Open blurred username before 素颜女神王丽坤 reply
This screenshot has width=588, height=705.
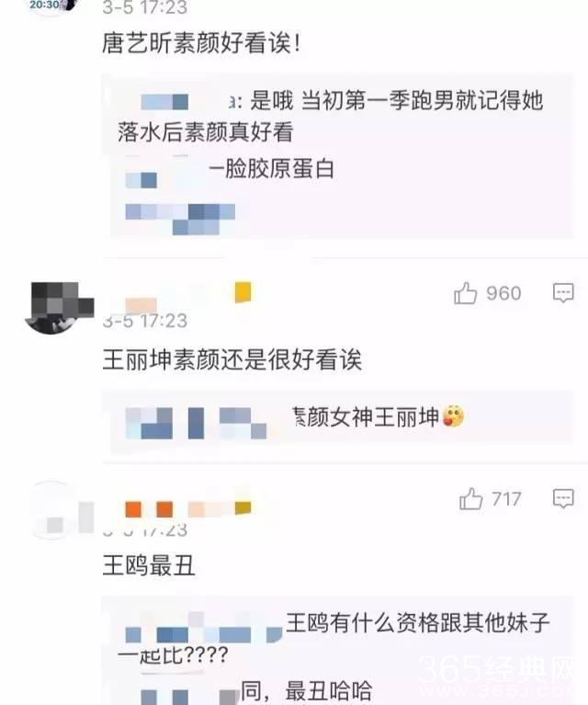pyautogui.click(x=196, y=423)
